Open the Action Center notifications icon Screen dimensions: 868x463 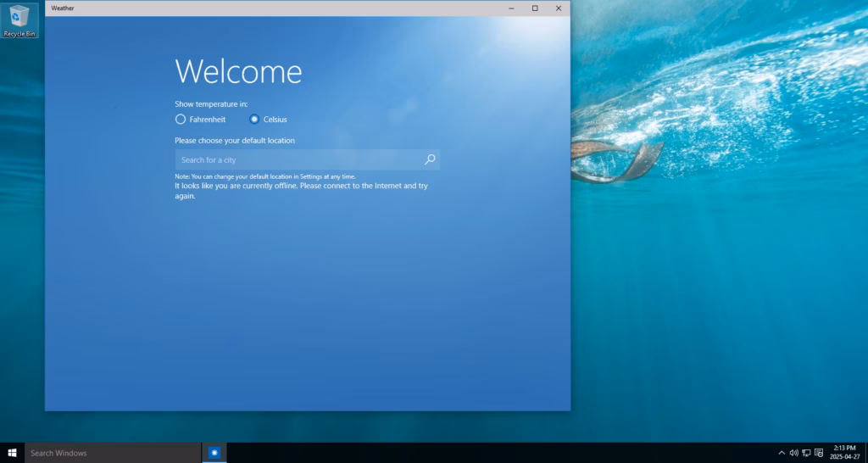click(820, 453)
